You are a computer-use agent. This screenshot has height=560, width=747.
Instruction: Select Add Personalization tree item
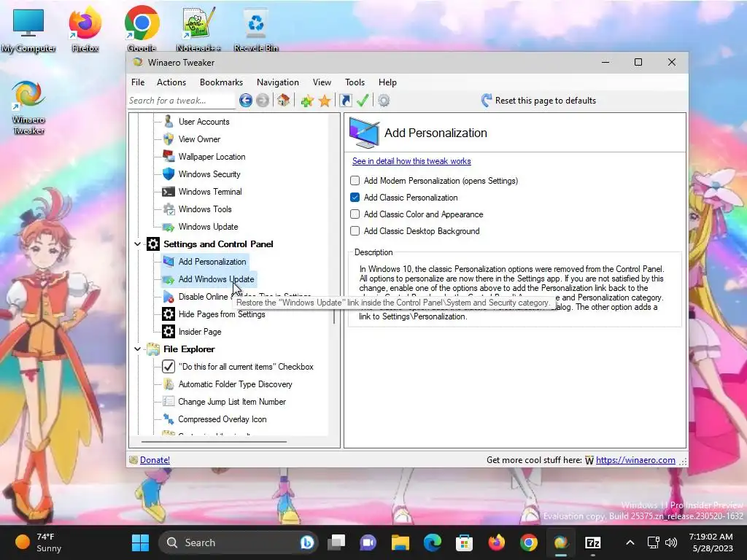tap(212, 262)
